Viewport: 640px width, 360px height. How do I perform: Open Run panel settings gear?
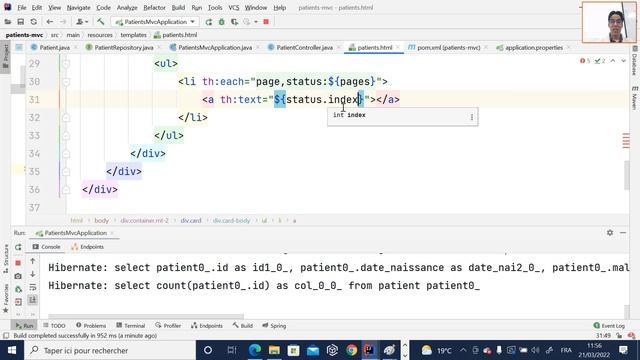coord(610,233)
